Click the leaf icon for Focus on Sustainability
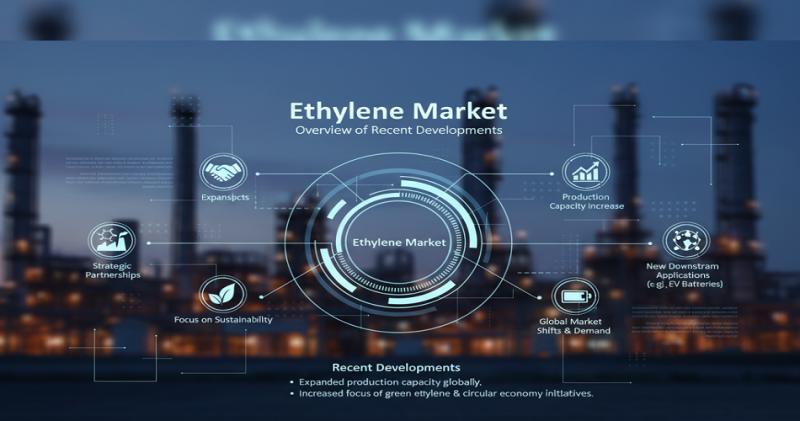The image size is (800, 421). [223, 294]
